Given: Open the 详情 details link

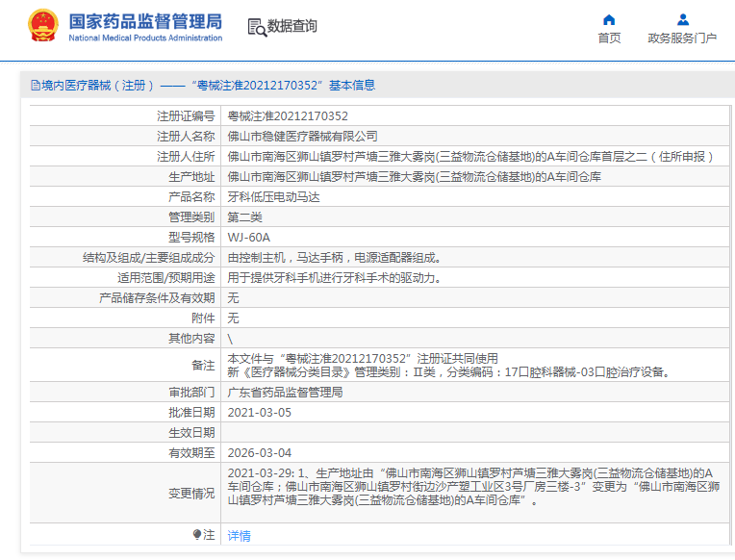Looking at the screenshot, I should [239, 535].
